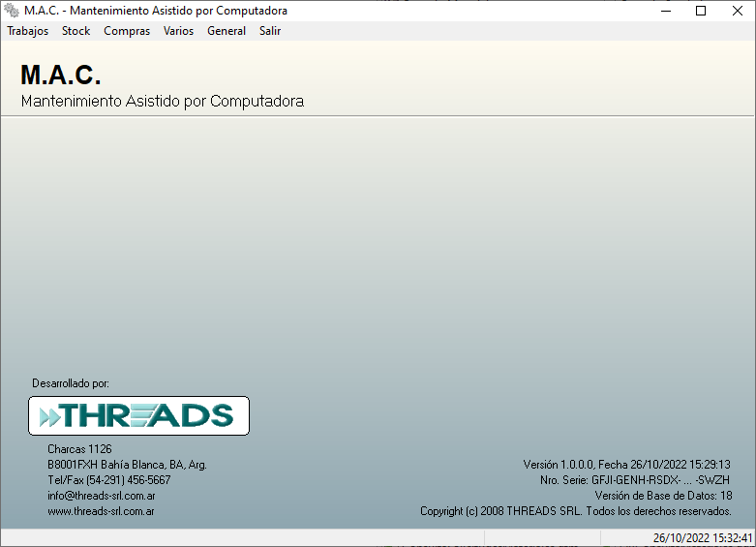
Task: Choose Salir from the menu bar
Action: [x=270, y=31]
